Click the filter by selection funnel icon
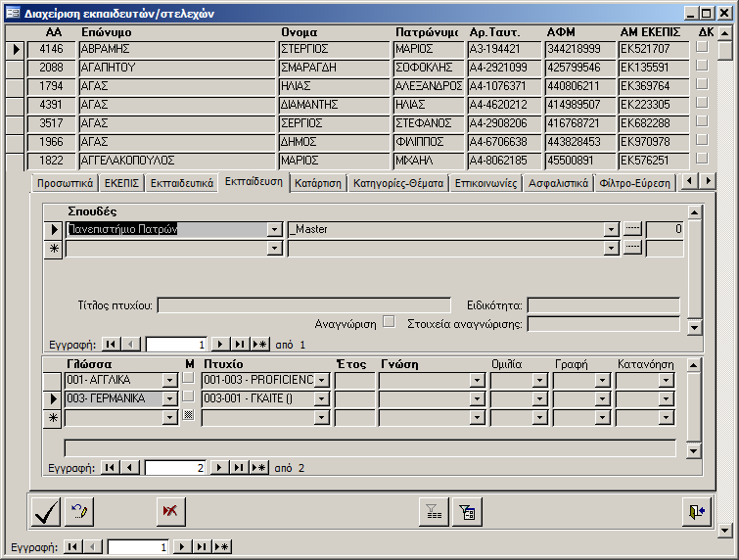 (432, 510)
